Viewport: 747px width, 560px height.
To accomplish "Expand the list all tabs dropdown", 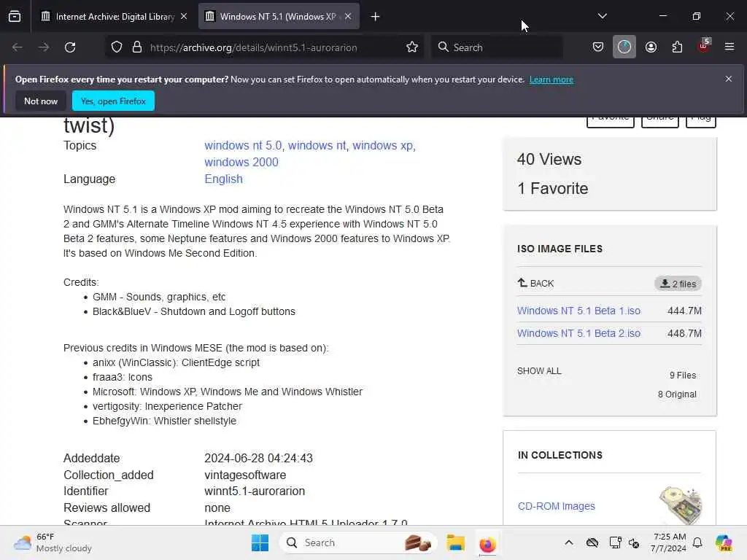I will pyautogui.click(x=602, y=16).
